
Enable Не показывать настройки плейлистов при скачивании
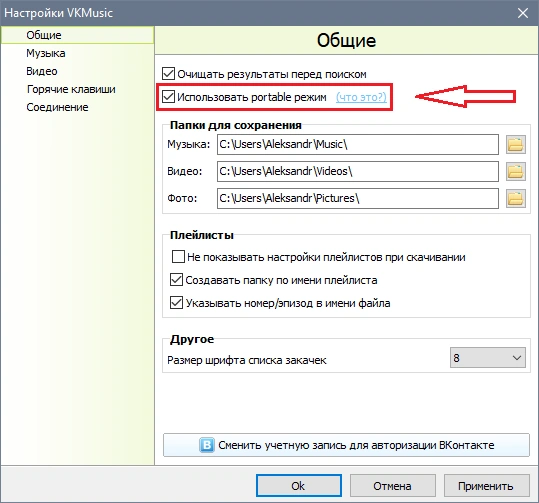(178, 256)
